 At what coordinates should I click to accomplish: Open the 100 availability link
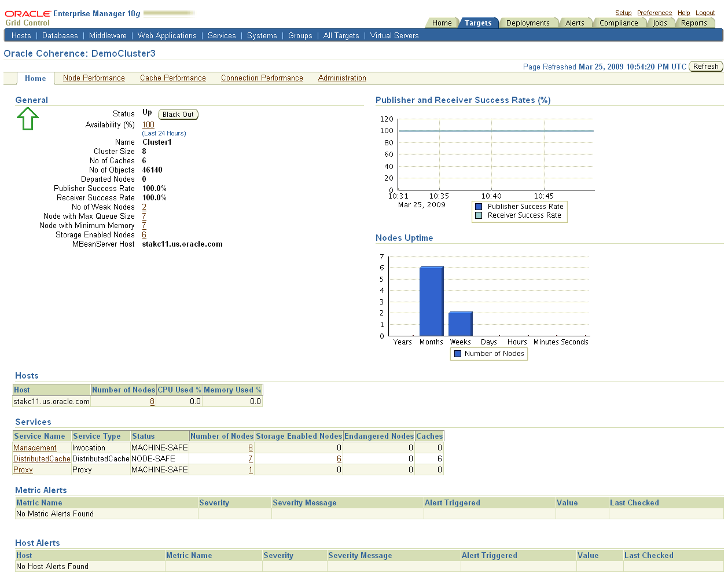click(x=148, y=124)
